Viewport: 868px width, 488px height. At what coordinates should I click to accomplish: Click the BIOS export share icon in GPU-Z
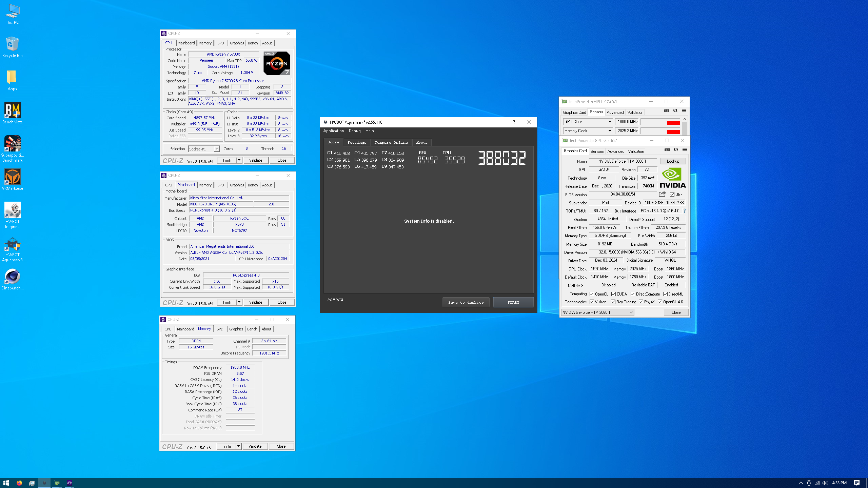(x=662, y=194)
